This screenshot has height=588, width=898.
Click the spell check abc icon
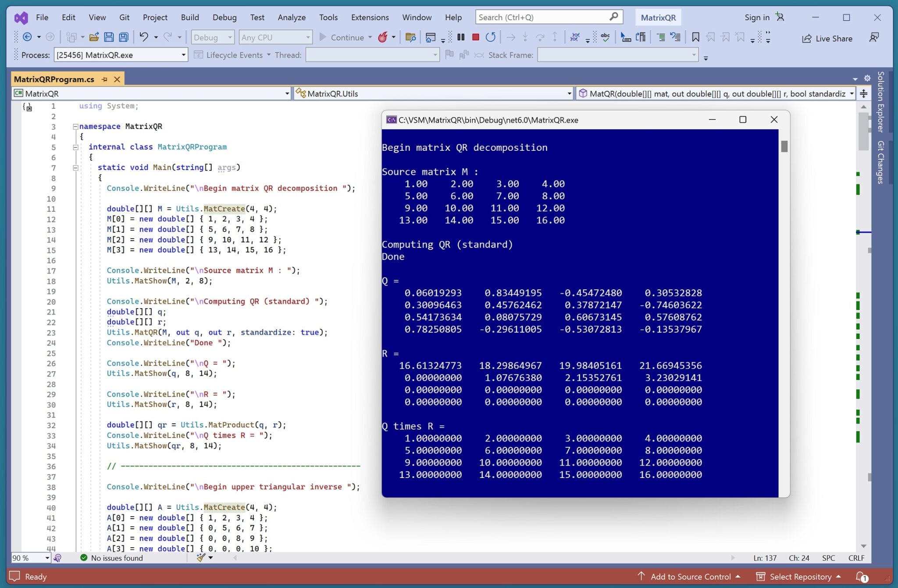click(x=605, y=37)
